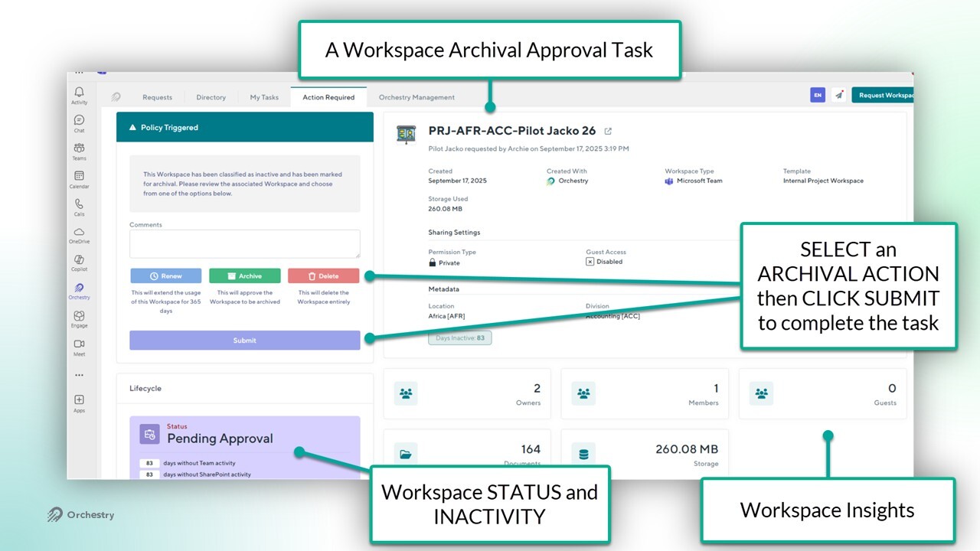Open the Calendar app in the sidebar
The width and height of the screenshot is (980, 551).
point(79,180)
